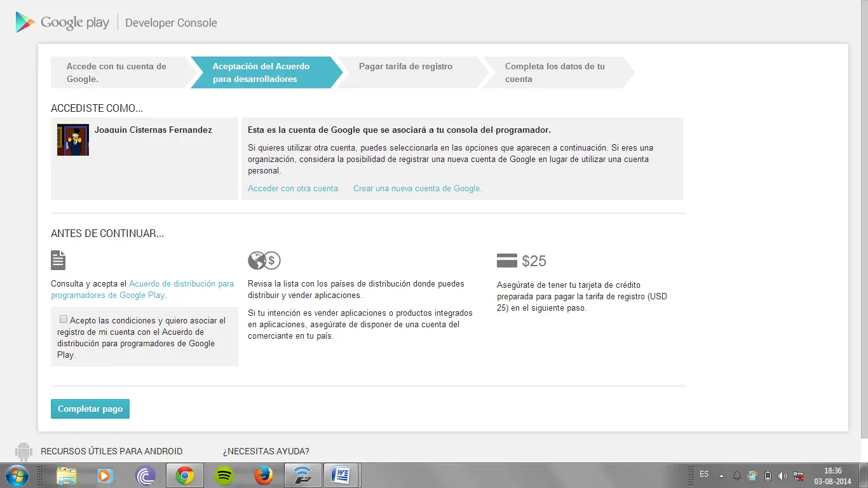Click the 'ACCEDISTE COMO...' heading
Screen dimensions: 868x488
97,109
